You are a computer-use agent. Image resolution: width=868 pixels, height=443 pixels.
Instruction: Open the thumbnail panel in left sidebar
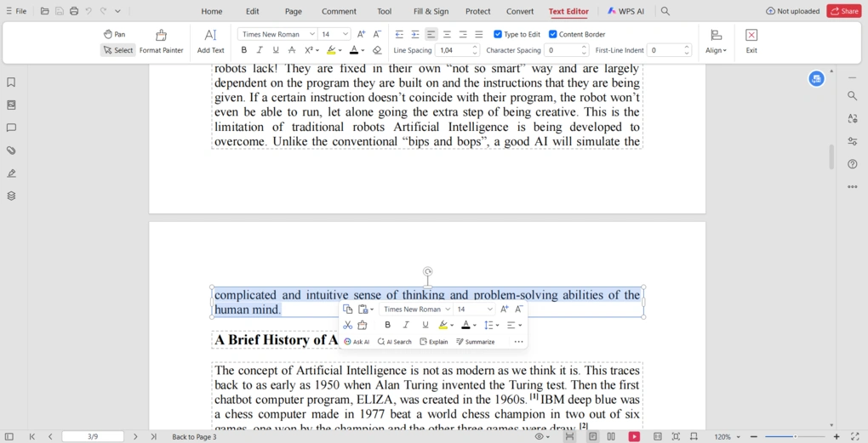point(11,105)
